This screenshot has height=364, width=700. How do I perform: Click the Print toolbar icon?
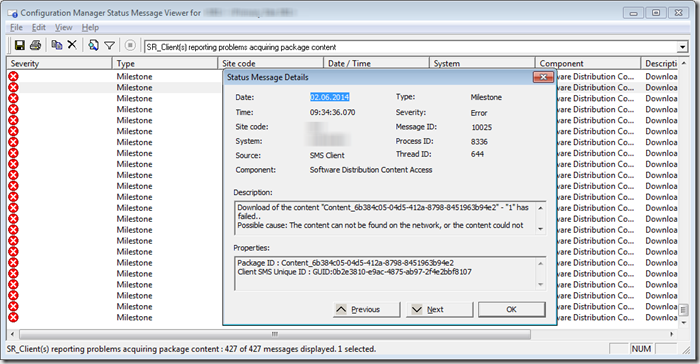click(x=35, y=45)
